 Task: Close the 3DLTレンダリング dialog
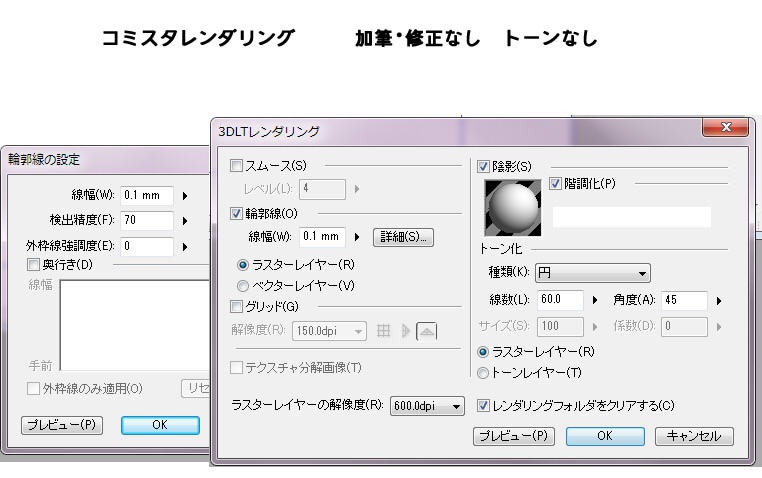725,127
